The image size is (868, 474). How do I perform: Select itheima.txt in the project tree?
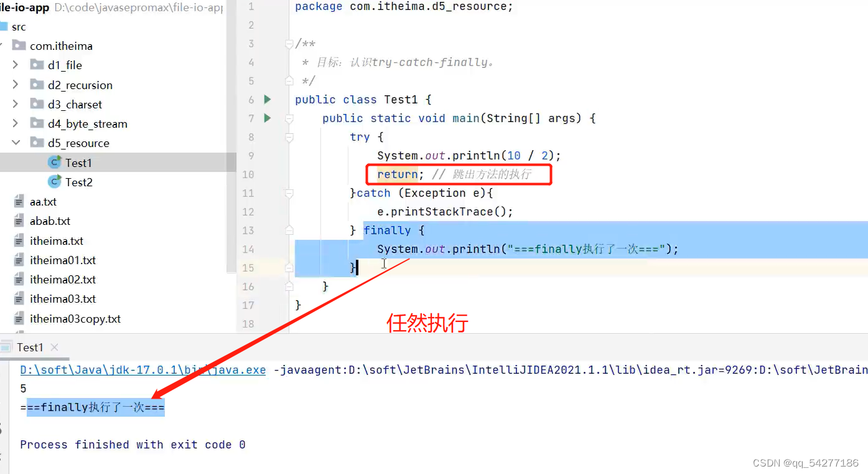(57, 240)
